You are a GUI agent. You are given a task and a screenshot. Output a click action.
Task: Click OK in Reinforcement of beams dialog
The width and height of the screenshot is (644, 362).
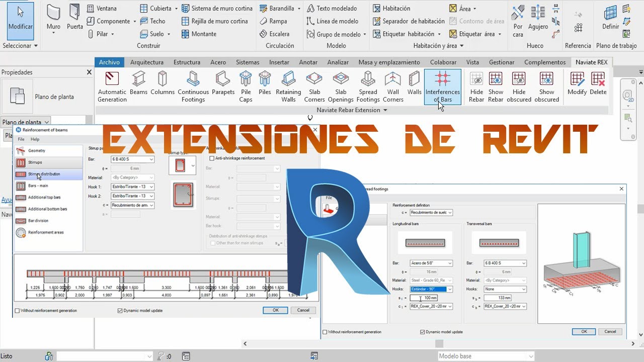coord(275,310)
